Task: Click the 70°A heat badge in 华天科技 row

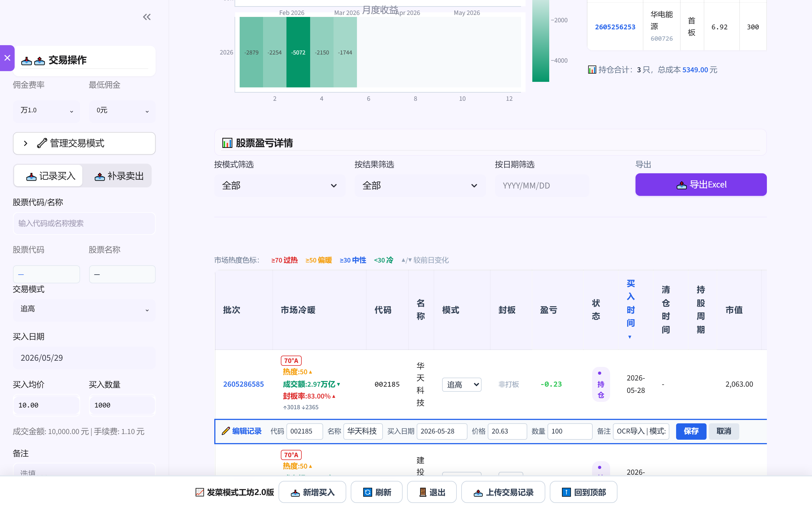Action: coord(291,360)
